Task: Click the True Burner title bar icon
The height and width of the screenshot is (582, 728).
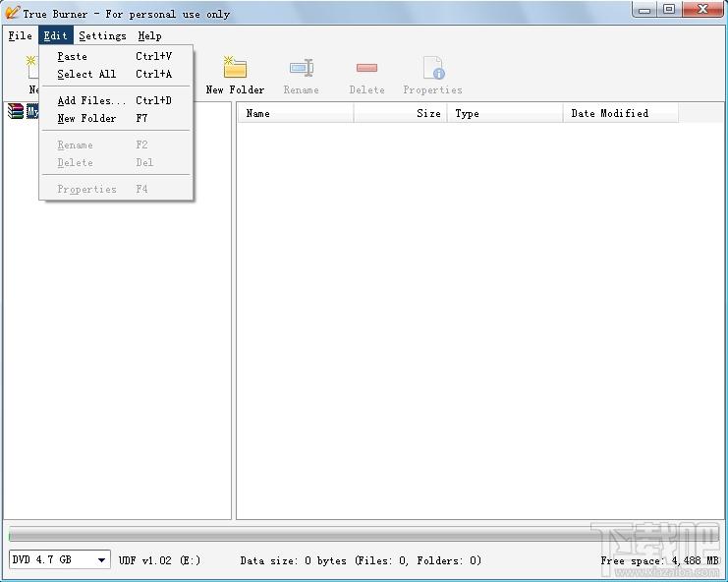Action: pos(12,13)
